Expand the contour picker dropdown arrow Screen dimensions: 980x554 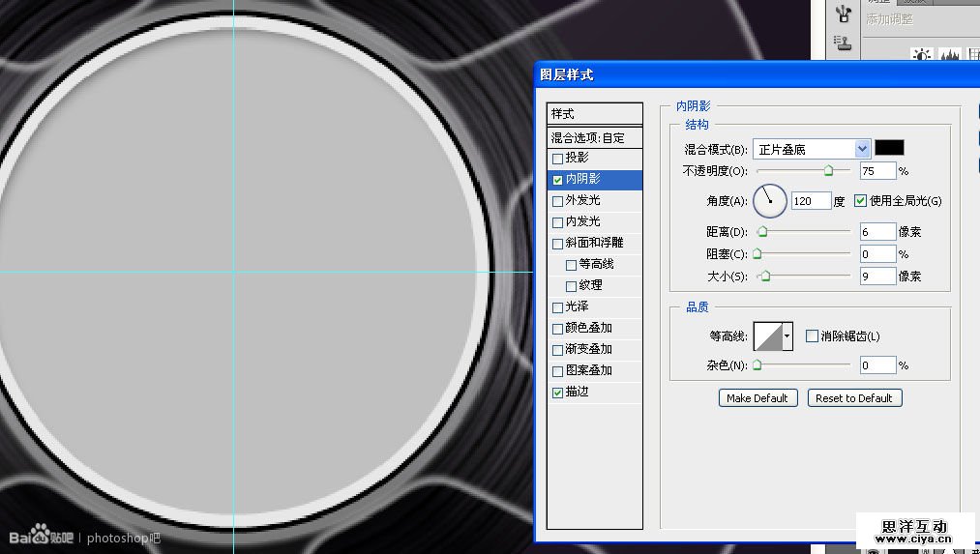click(x=787, y=336)
